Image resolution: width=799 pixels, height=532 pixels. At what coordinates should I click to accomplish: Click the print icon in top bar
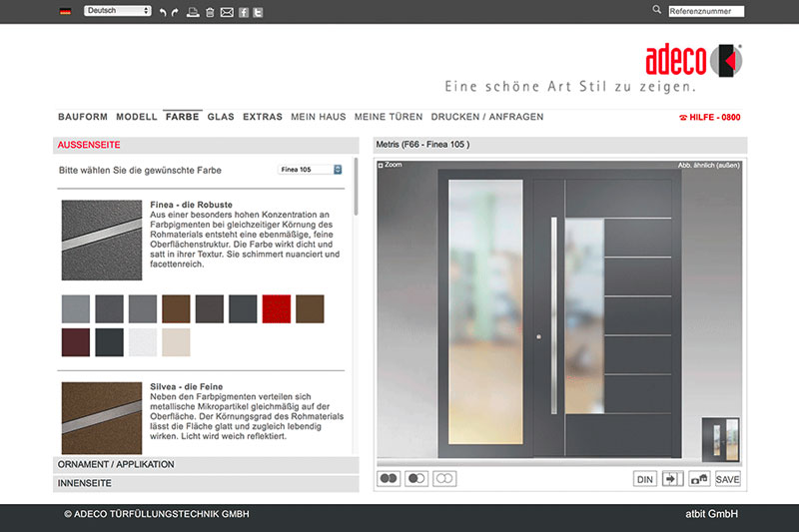point(193,12)
